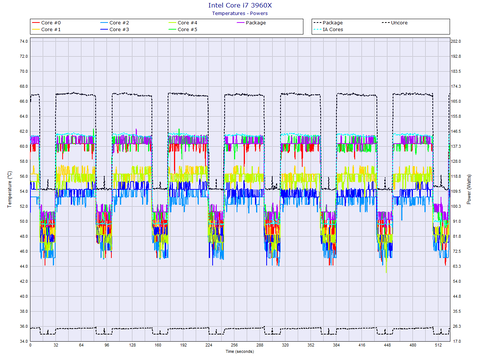This screenshot has height=360, width=480.
Task: Click the purple Package temperature legend entry
Action: pyautogui.click(x=252, y=23)
